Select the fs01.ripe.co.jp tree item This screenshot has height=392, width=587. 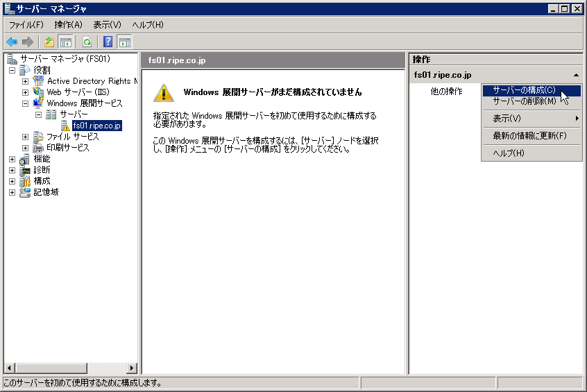pos(97,126)
